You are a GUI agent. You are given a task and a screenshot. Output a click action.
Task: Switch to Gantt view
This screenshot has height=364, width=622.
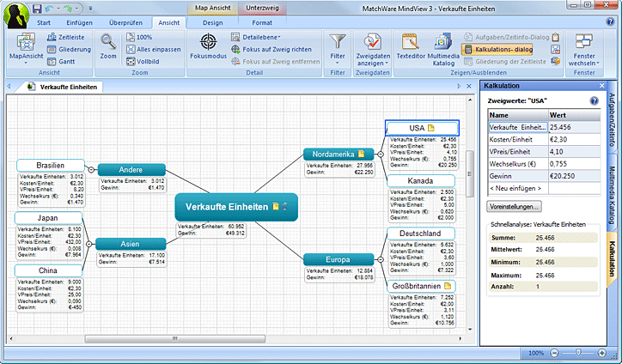click(x=61, y=62)
